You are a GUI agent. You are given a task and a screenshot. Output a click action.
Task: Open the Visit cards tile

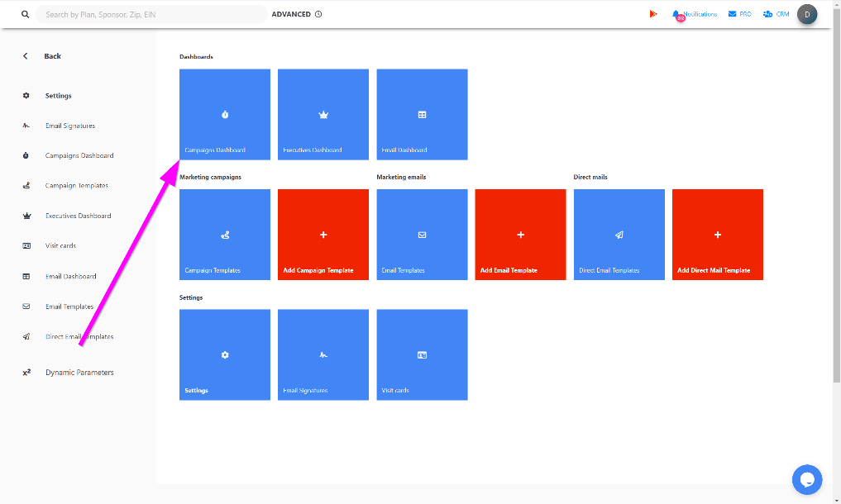point(422,354)
